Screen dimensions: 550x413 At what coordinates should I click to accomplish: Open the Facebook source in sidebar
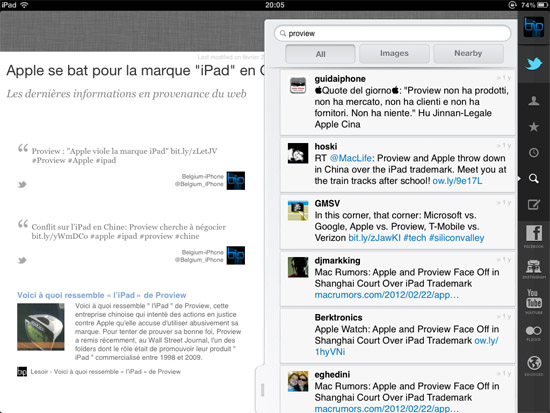(534, 236)
